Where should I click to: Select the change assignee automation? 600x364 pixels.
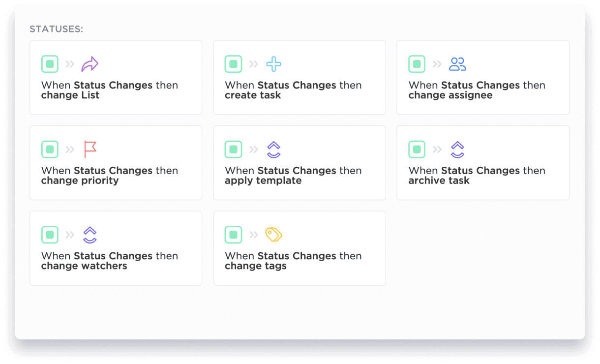click(x=483, y=77)
